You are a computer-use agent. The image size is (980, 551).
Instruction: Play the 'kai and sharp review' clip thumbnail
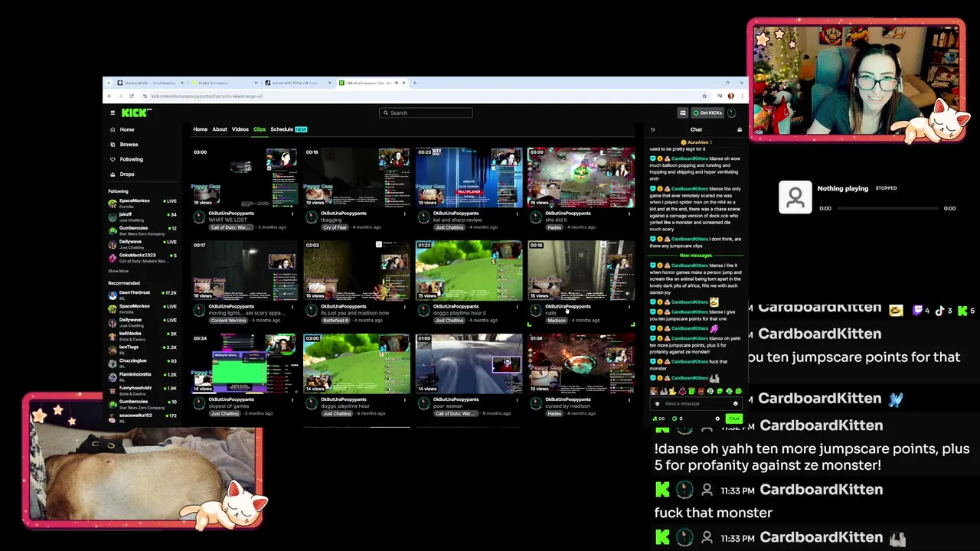(469, 178)
